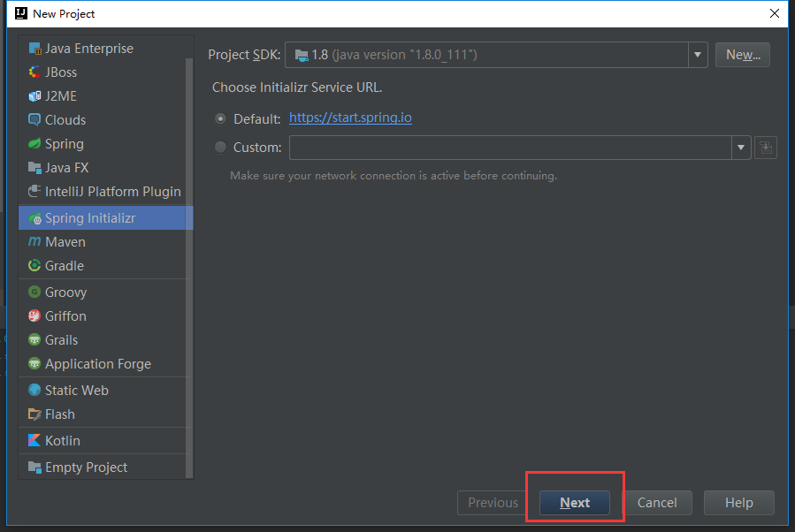The width and height of the screenshot is (795, 532).
Task: Select IntelliJ Platform Plugin entry
Action: (102, 192)
